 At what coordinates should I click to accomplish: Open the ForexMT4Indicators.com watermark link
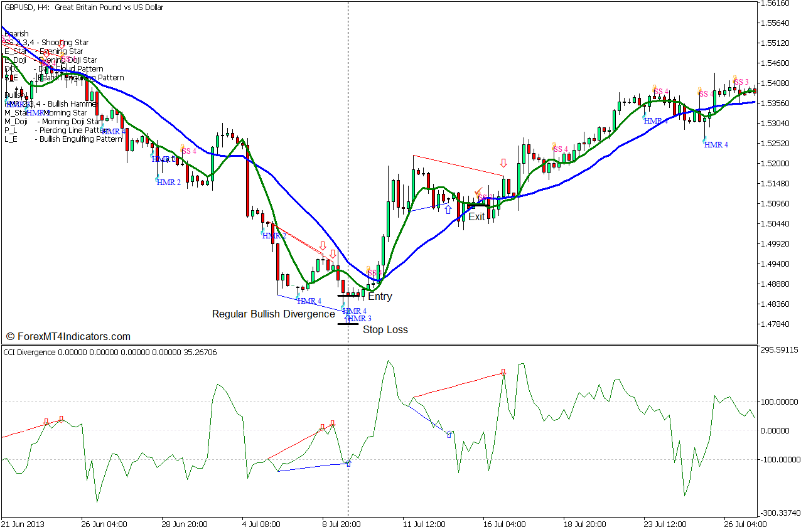click(x=68, y=337)
